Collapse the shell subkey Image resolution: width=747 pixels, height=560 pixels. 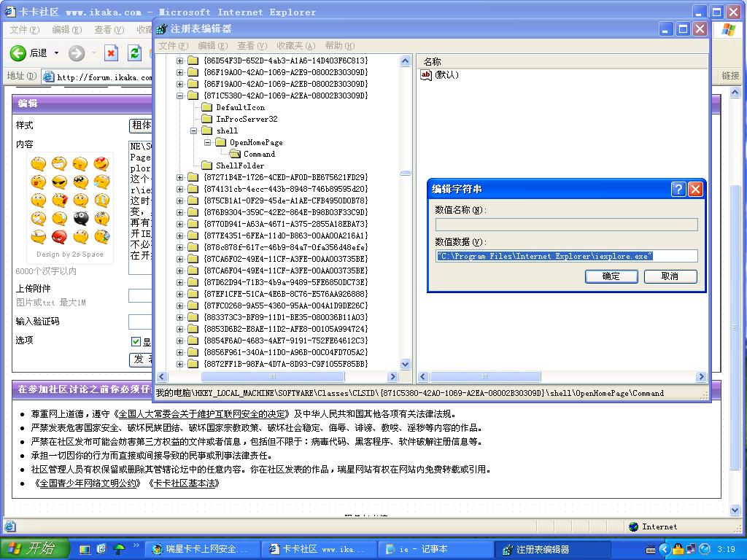[193, 131]
